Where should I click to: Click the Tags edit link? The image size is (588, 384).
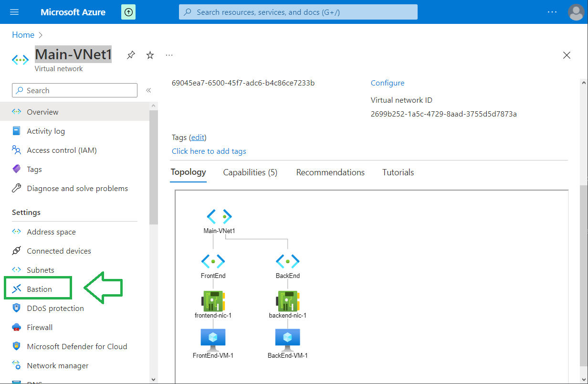pos(198,138)
